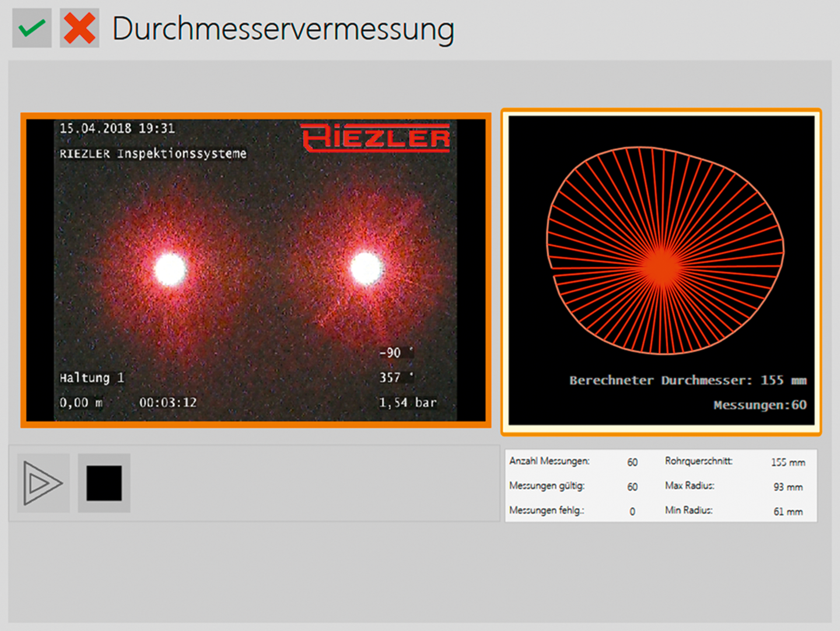The width and height of the screenshot is (840, 631).
Task: Click the left laser spot in video
Action: (171, 270)
